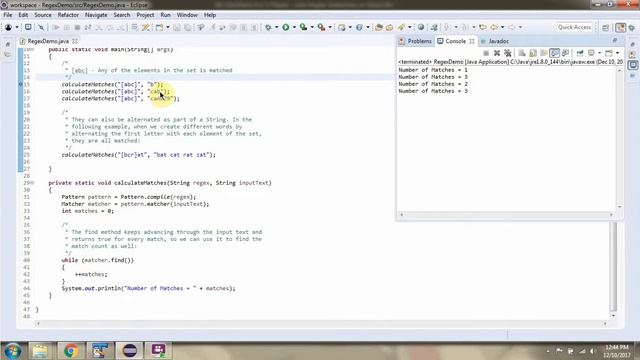Click the Disconnect debug icon
Image resolution: width=640 pixels, height=360 pixels.
(88, 27)
